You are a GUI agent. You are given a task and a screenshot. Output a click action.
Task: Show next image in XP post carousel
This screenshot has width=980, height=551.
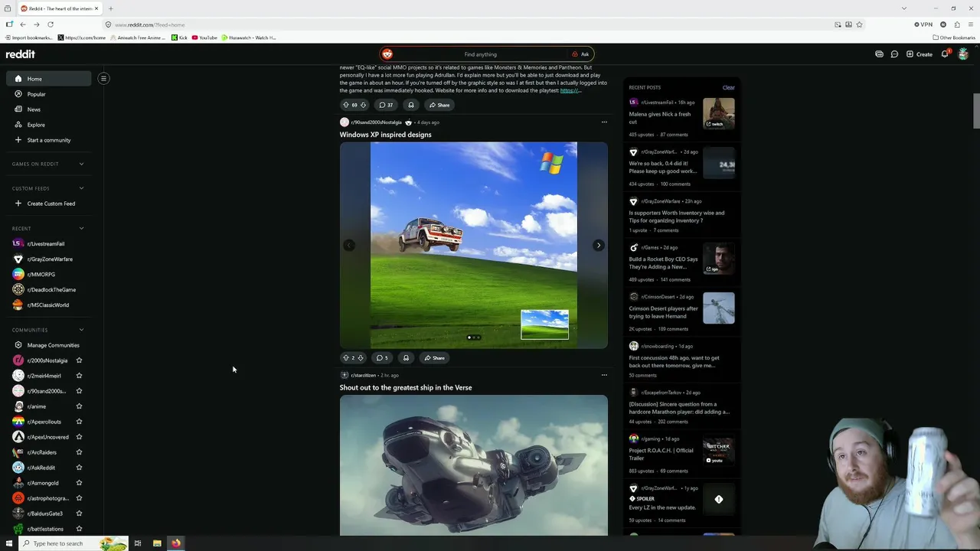(x=598, y=246)
